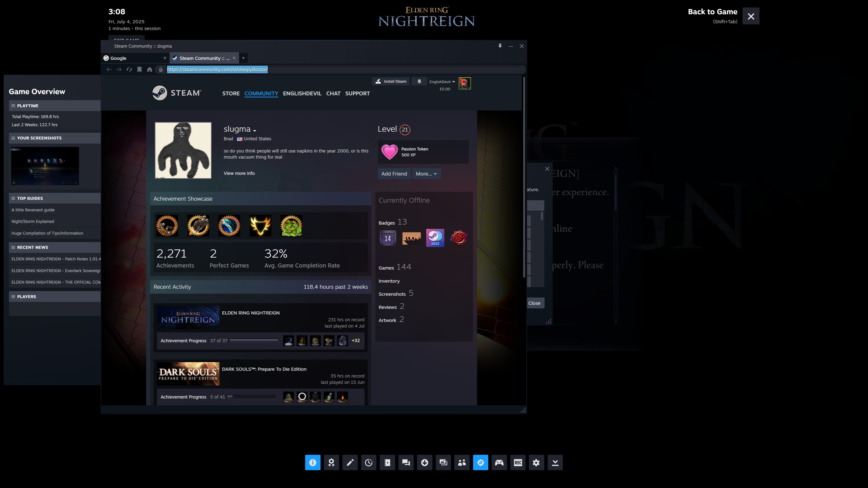Screen dimensions: 868x488
Task: Open the ENGLISHDEVIL menu
Action: 302,94
